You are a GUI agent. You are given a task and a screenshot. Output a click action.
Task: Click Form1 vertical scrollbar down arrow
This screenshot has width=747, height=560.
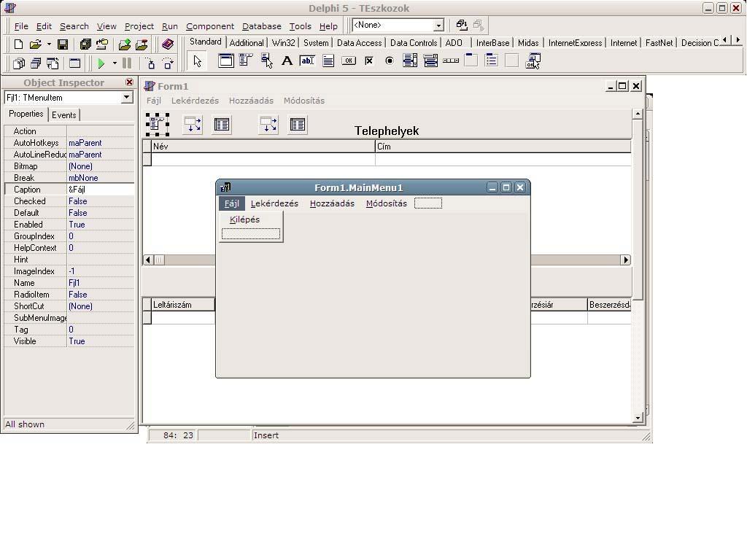coord(638,418)
